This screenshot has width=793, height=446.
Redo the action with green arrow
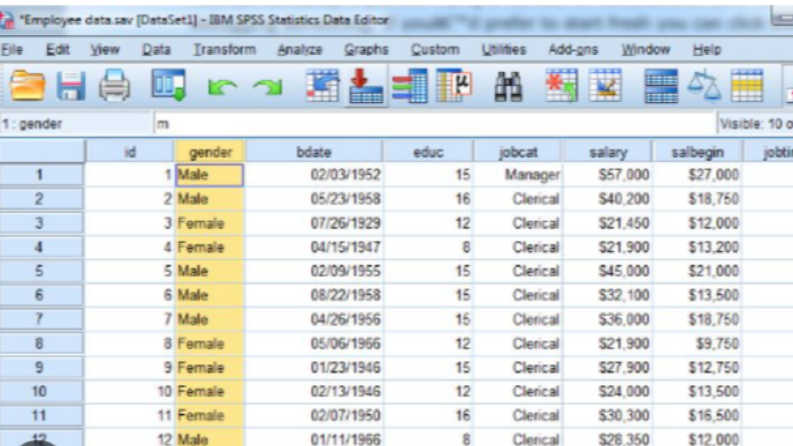coord(268,87)
